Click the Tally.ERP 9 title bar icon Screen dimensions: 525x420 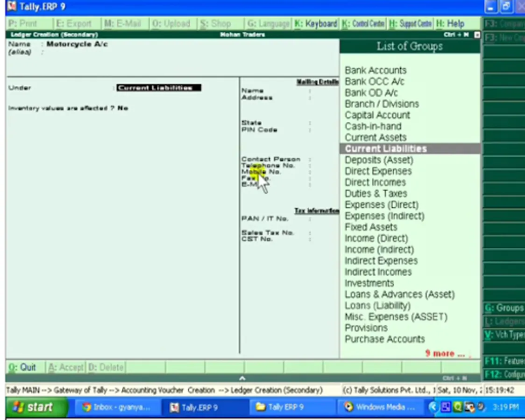[x=12, y=6]
